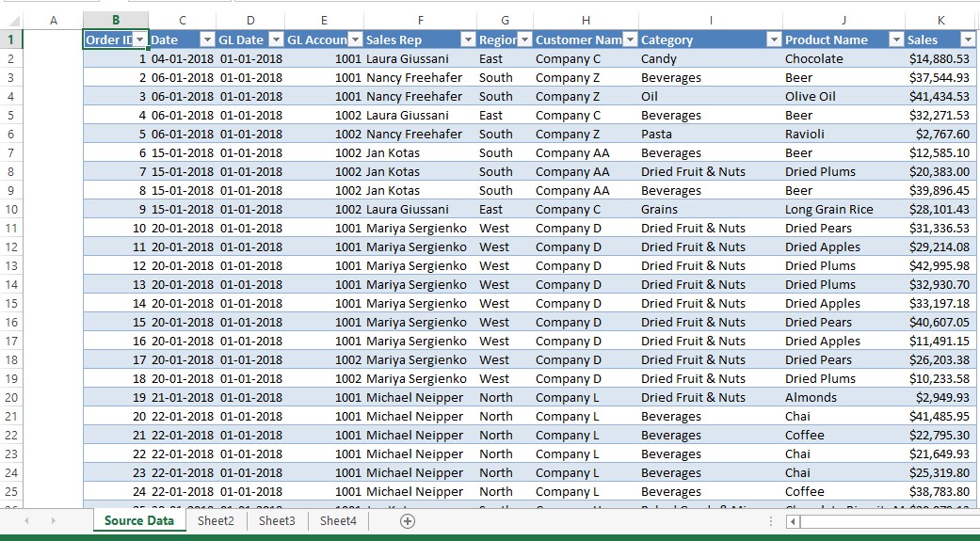
Task: Click the horizontal scrollbar left arrow
Action: click(793, 521)
